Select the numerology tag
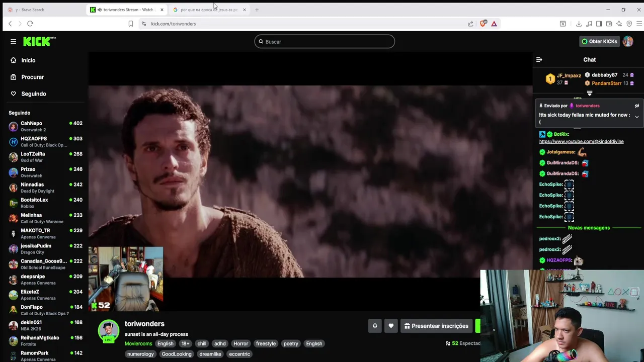 click(x=140, y=354)
